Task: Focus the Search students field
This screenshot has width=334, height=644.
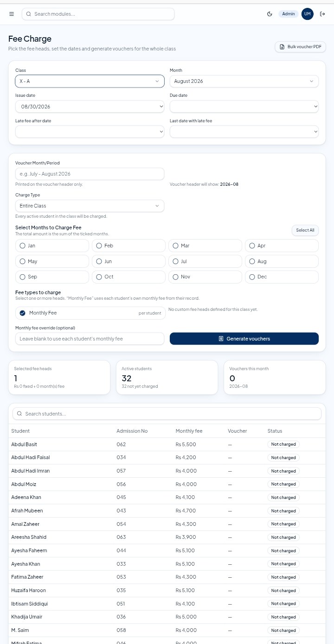Action: pyautogui.click(x=167, y=414)
